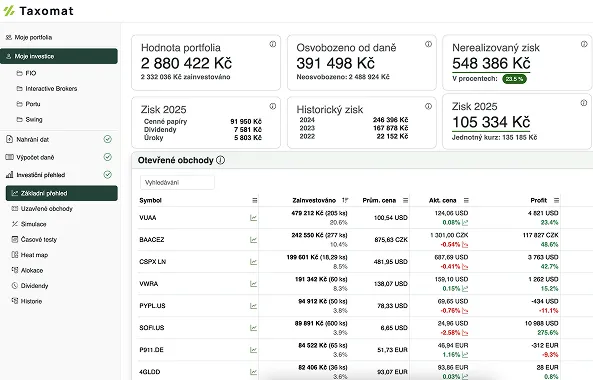Image resolution: width=593 pixels, height=380 pixels.
Task: Open chart icon for VWRA row
Action: [x=253, y=284]
